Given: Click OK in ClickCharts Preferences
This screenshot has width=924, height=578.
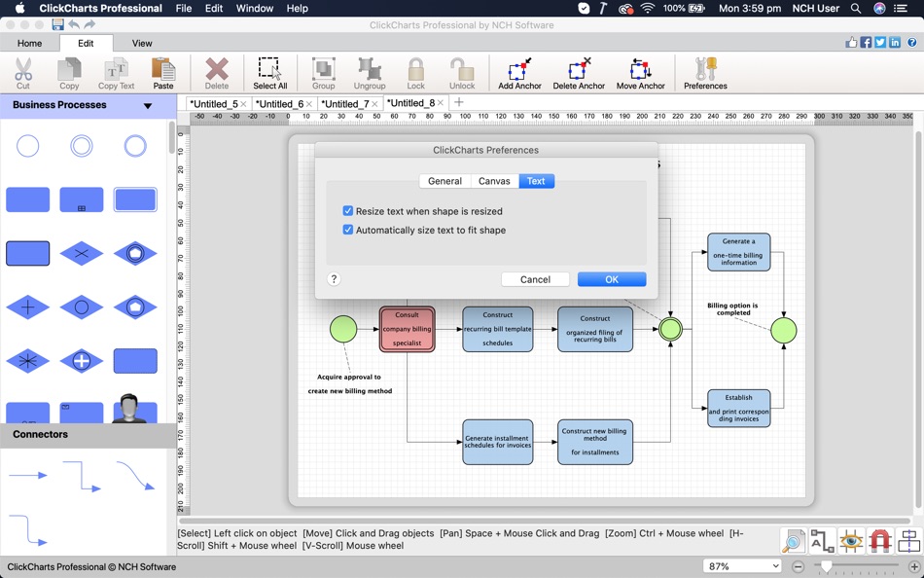Looking at the screenshot, I should click(x=612, y=279).
